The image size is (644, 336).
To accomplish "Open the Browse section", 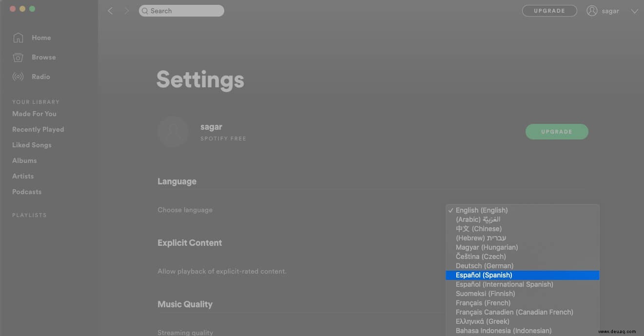I will pyautogui.click(x=34, y=57).
